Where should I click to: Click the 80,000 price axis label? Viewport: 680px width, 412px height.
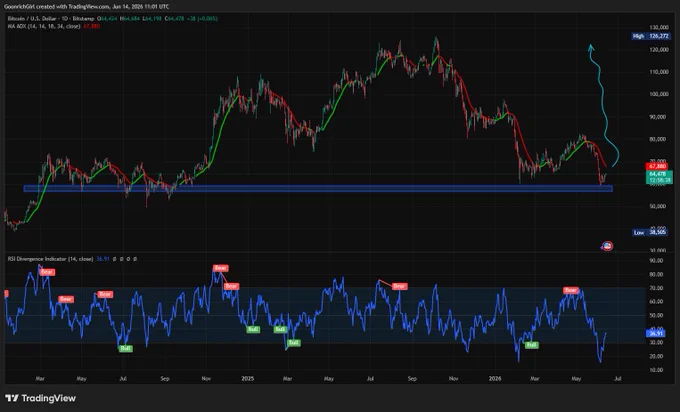point(658,139)
